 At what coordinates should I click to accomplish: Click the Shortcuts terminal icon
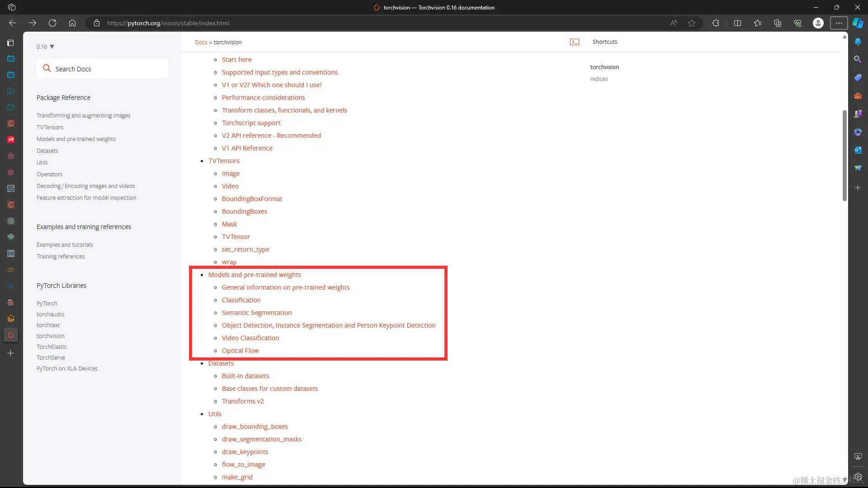[575, 42]
